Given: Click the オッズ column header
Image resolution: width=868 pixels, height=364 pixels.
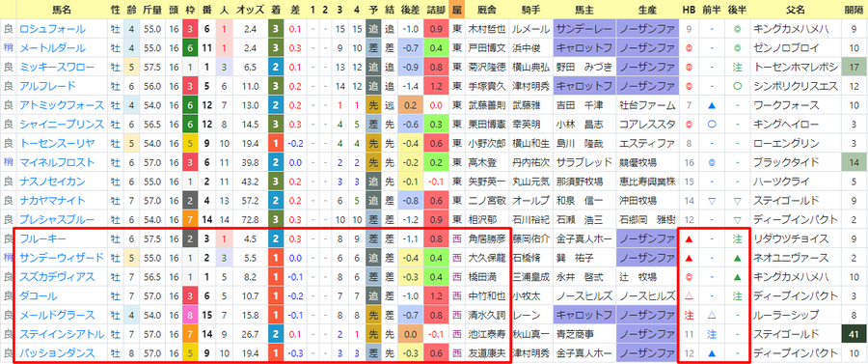Looking at the screenshot, I should pos(249,10).
